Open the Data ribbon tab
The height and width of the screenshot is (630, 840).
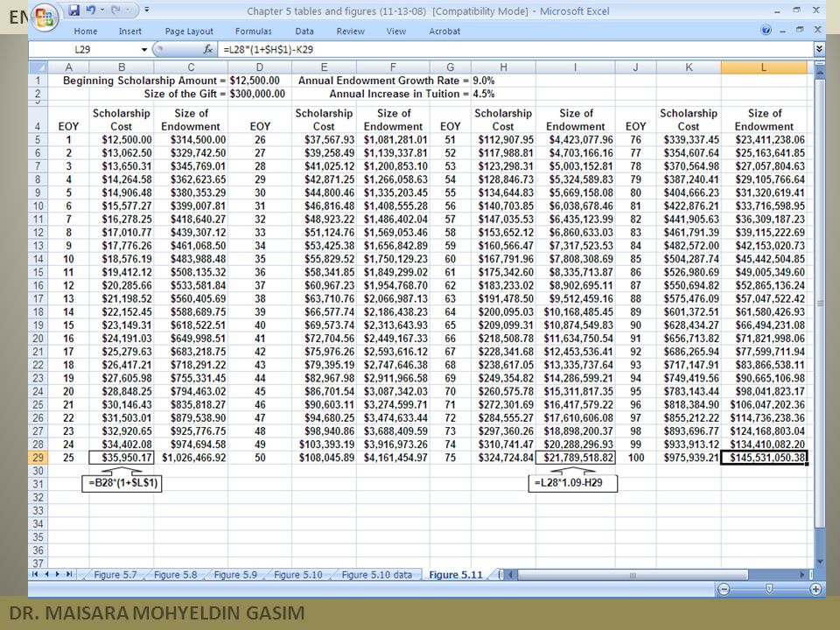coord(304,31)
